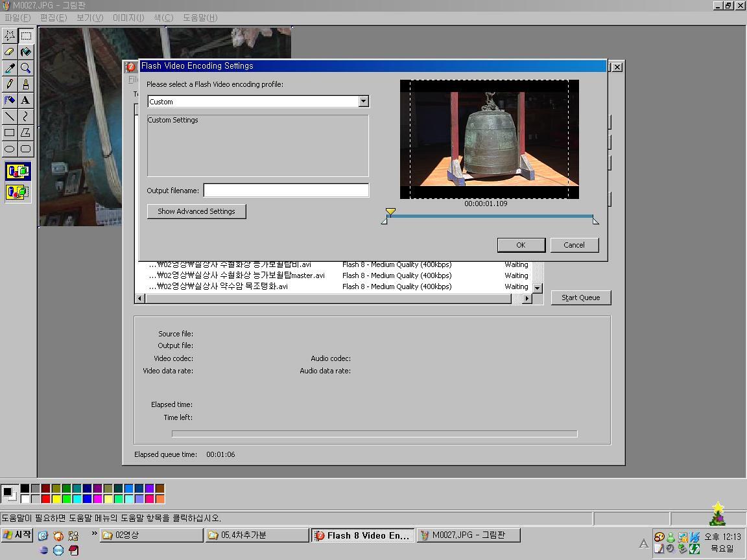747x560 pixels.
Task: Click the IME language indicator A
Action: 644,543
